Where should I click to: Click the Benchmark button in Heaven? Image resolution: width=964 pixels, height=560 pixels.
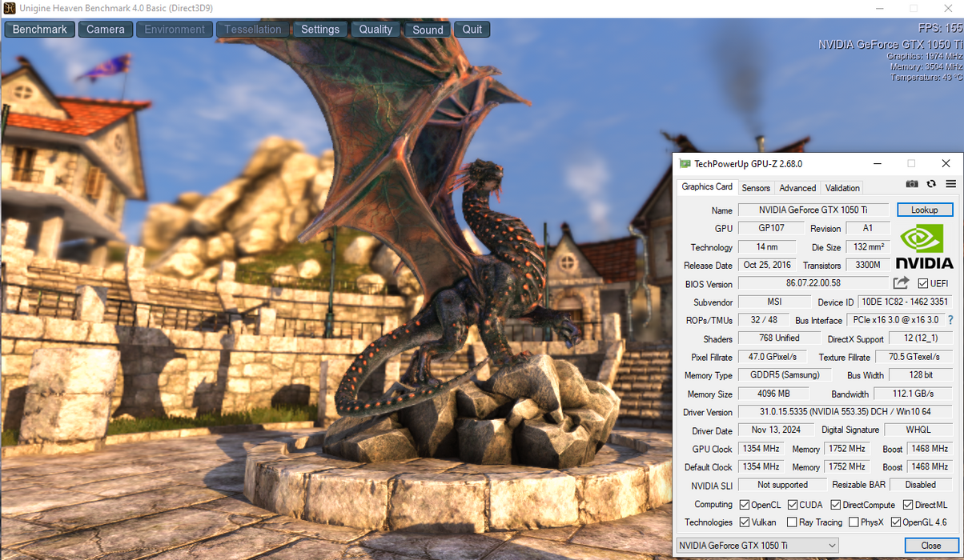point(40,30)
